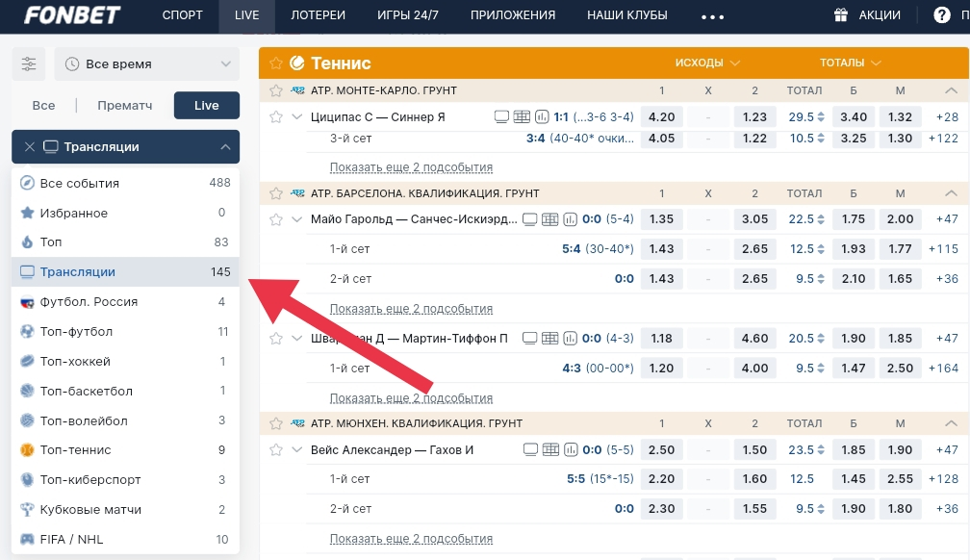Expand the ИСХОДЫ market dropdown

[x=707, y=64]
